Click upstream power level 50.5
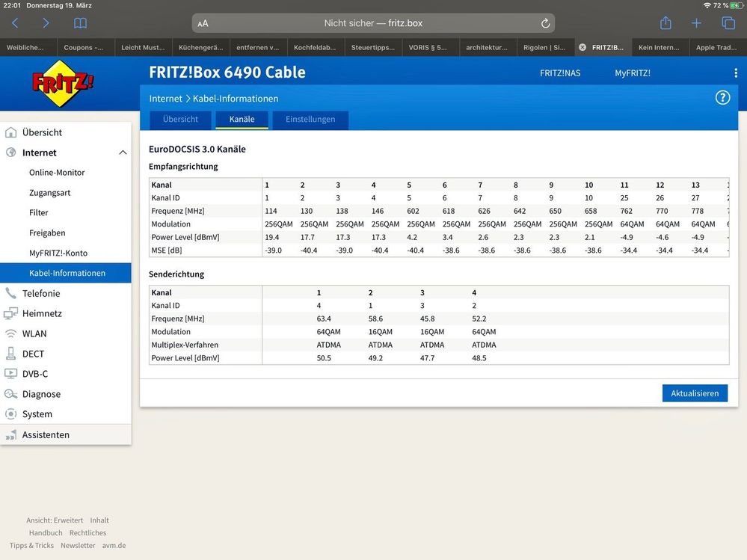 click(324, 358)
